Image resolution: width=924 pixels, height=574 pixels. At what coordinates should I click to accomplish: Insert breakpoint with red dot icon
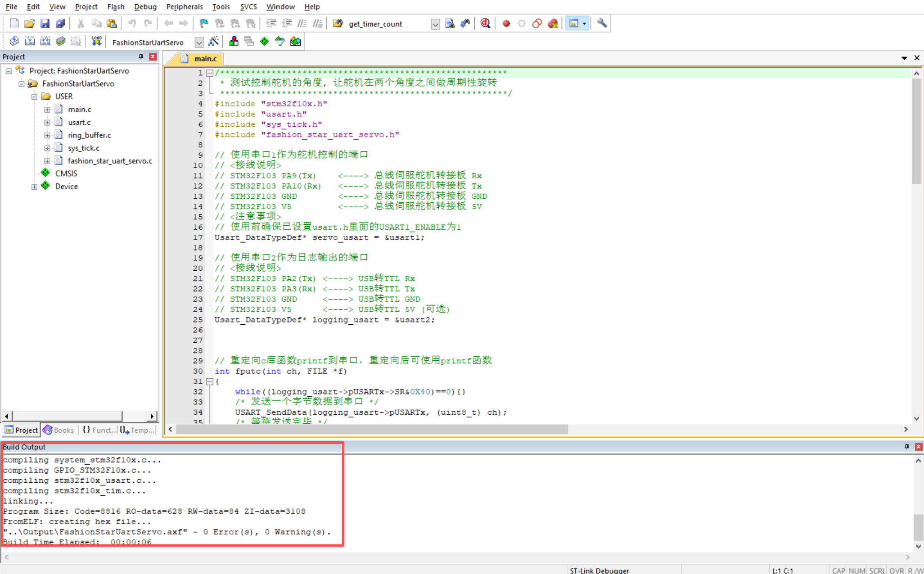click(x=506, y=23)
